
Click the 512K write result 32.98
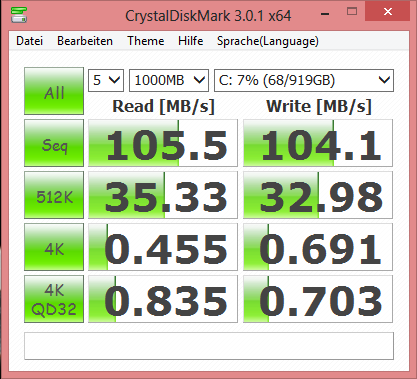click(318, 195)
